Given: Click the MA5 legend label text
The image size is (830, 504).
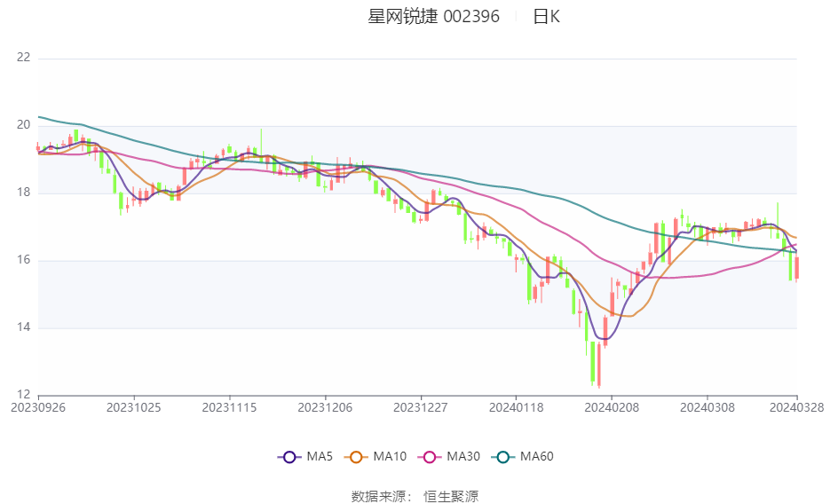Looking at the screenshot, I should point(320,456).
